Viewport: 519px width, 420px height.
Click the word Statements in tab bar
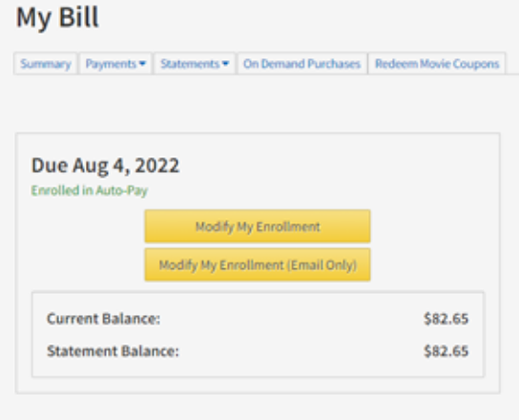[190, 64]
